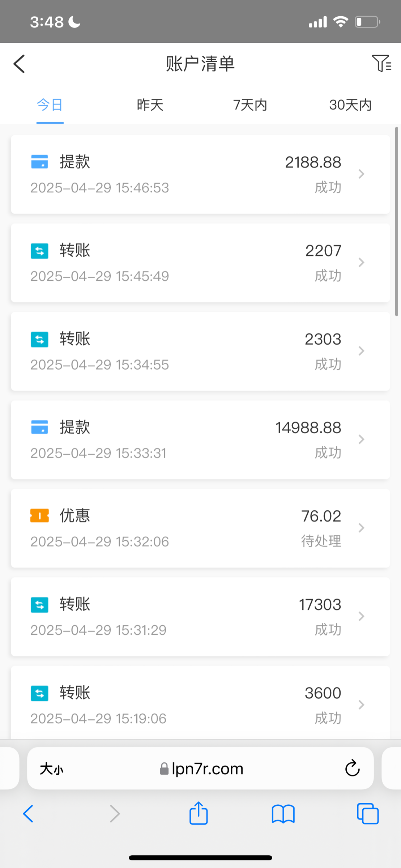Select the 今日 tab
The width and height of the screenshot is (401, 868).
50,105
